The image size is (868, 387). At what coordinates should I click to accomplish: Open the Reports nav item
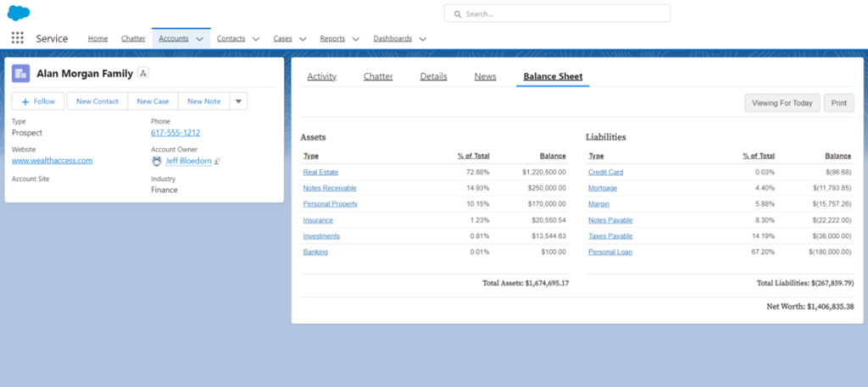pyautogui.click(x=332, y=39)
